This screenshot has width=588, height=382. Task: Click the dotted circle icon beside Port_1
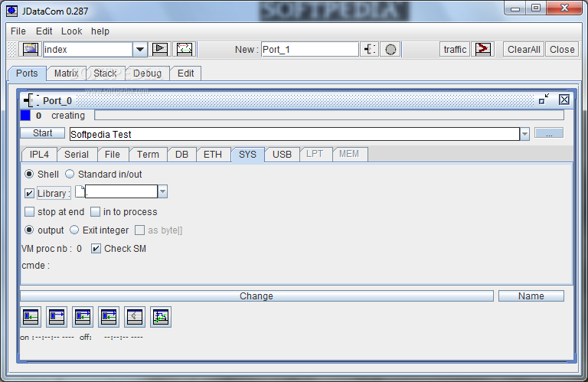(390, 49)
